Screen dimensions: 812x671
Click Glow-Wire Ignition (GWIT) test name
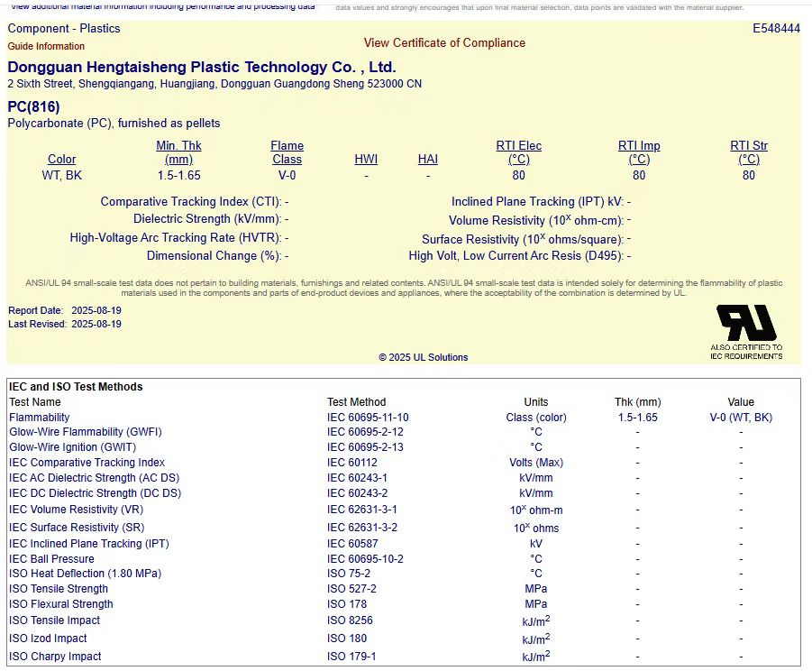pos(72,446)
